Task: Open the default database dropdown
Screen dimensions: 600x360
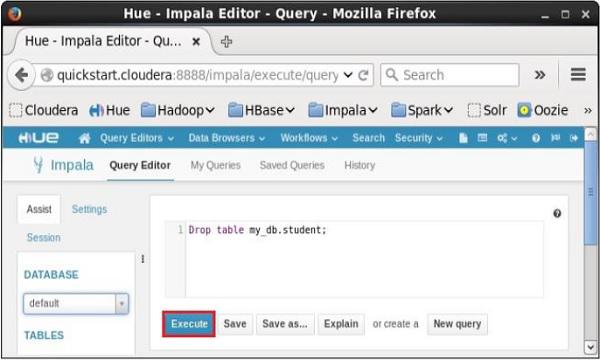Action: coord(76,304)
